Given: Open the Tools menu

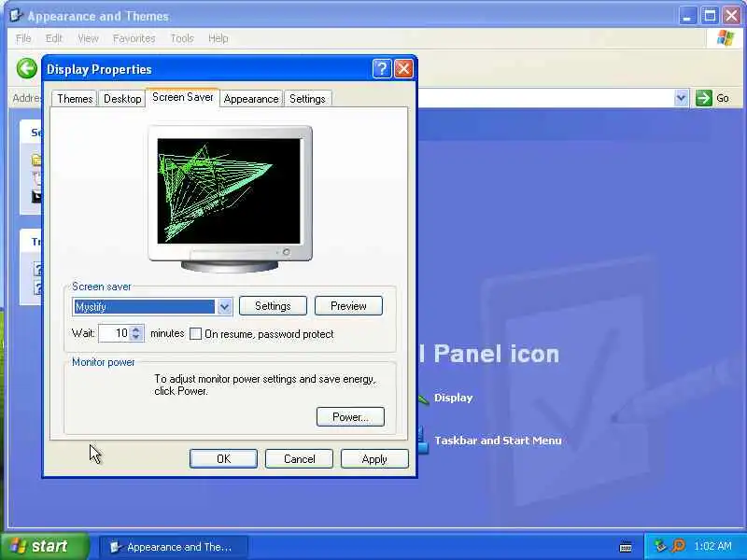Looking at the screenshot, I should [x=182, y=38].
